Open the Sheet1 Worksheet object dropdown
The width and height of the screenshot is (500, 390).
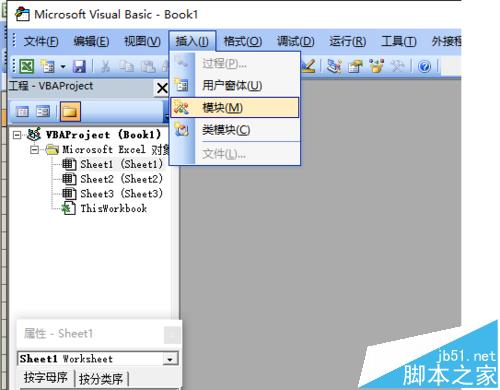point(170,359)
